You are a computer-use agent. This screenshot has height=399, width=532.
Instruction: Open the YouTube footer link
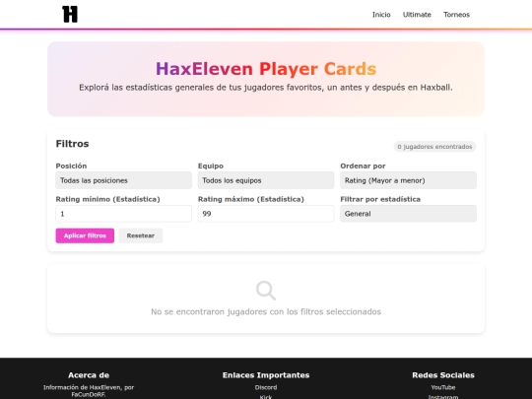443,387
